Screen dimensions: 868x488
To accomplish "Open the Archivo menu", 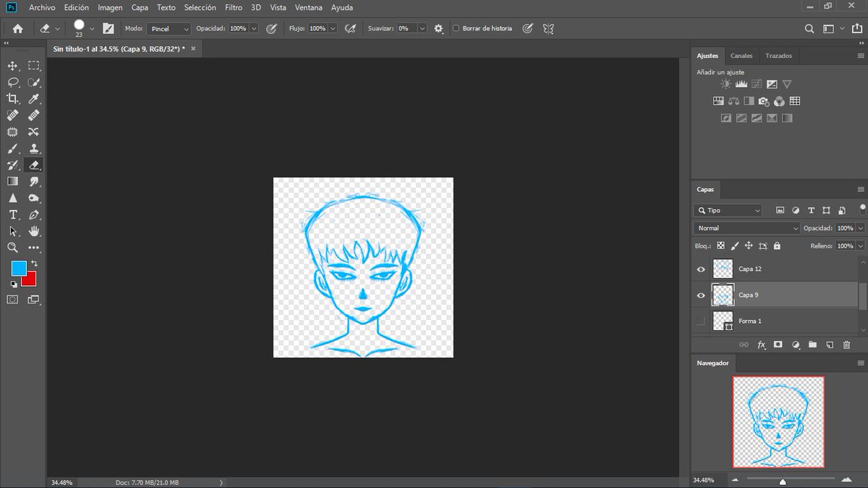I will (x=42, y=7).
